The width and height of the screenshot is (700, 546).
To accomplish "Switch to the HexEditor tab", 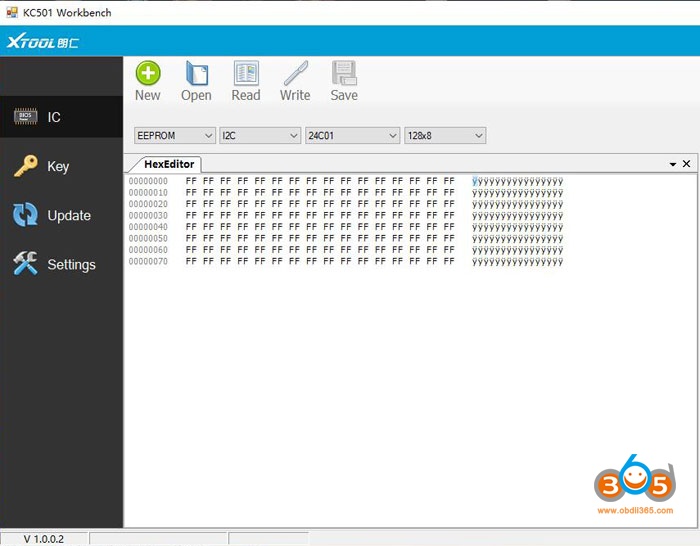I will pos(169,164).
